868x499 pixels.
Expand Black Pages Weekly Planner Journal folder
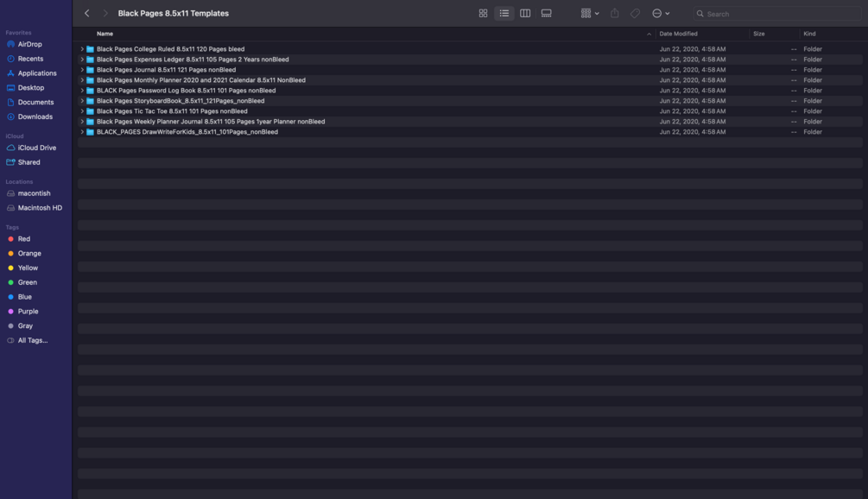point(82,122)
